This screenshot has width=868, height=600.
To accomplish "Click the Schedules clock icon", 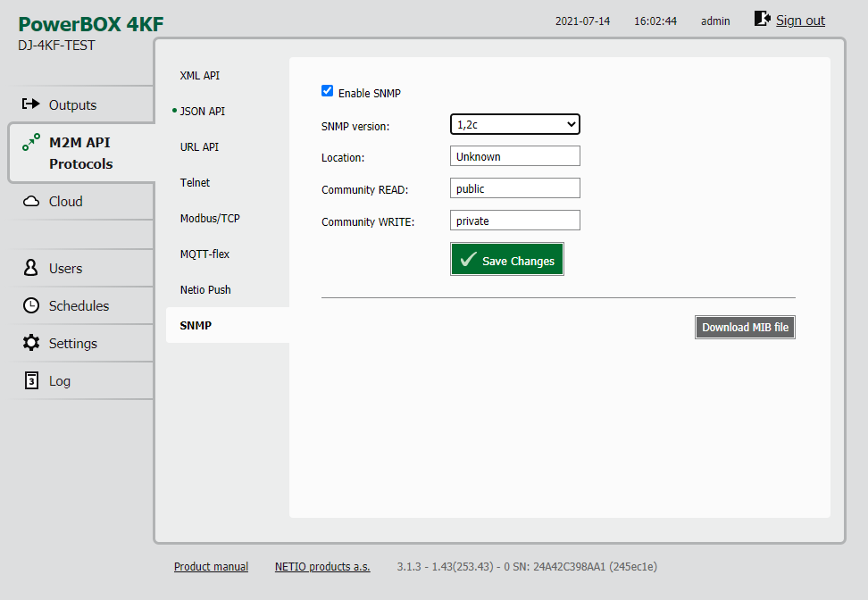I will [31, 306].
